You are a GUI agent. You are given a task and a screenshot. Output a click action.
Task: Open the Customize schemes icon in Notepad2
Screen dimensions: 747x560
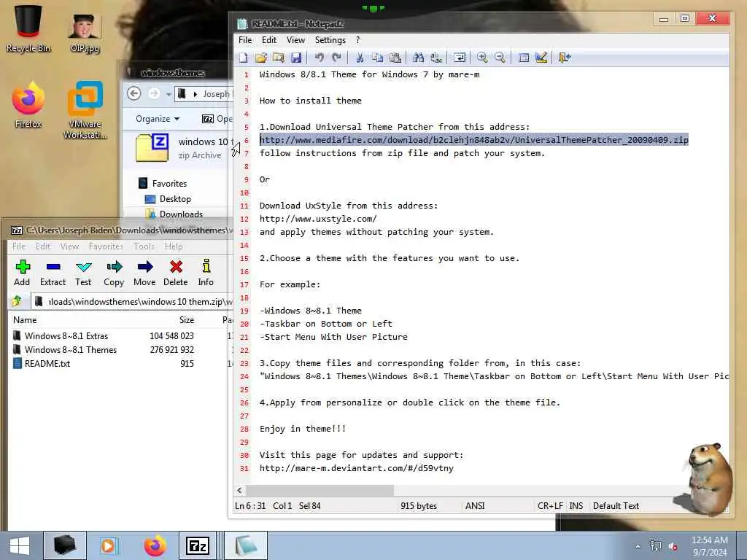[541, 58]
